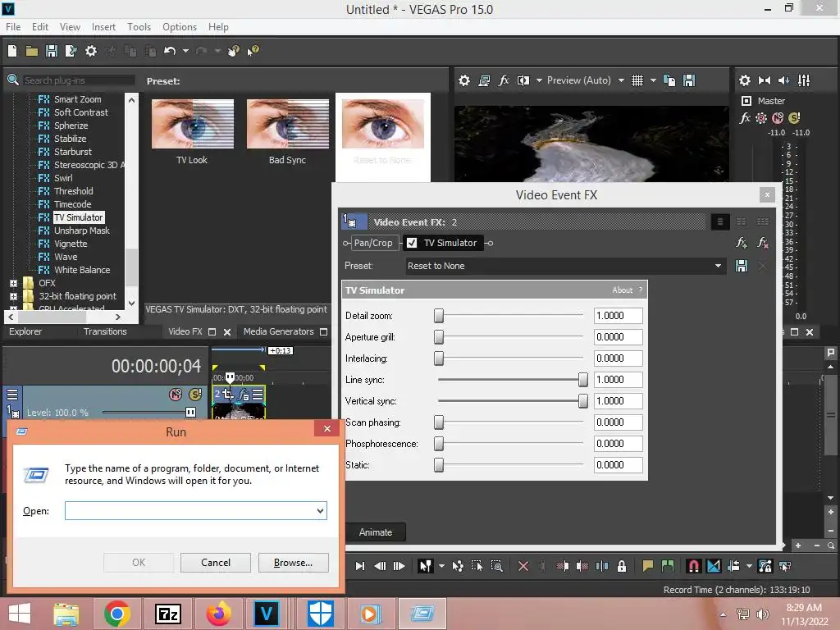Open overlays dropdown arrow beside grid
The image size is (840, 630).
click(x=653, y=80)
